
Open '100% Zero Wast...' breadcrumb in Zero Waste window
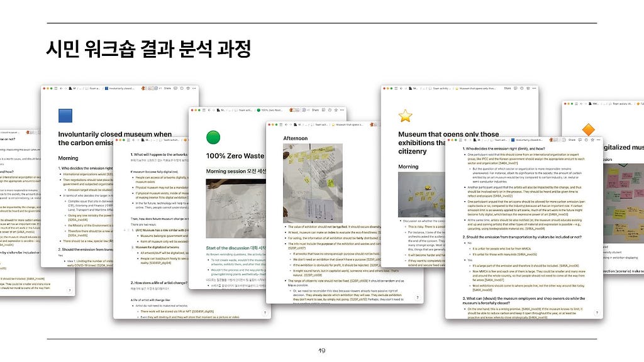click(270, 110)
